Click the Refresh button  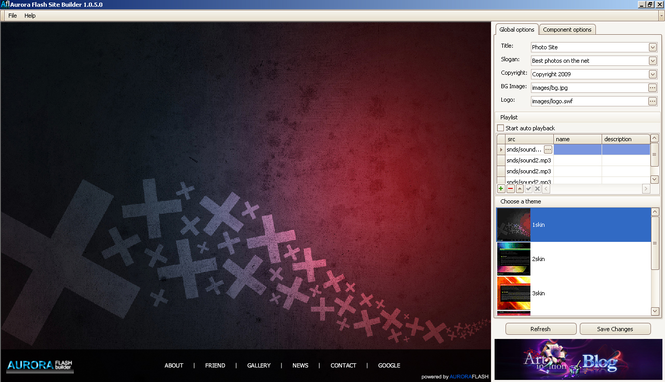click(540, 329)
